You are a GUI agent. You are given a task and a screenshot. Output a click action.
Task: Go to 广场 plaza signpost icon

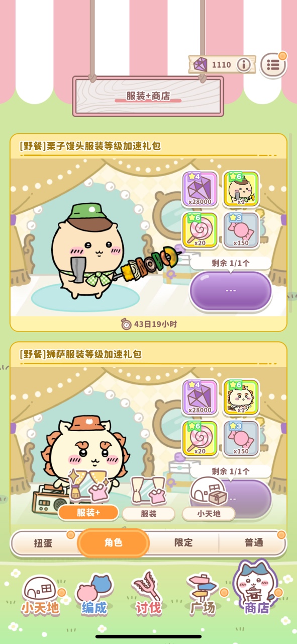pyautogui.click(x=203, y=594)
